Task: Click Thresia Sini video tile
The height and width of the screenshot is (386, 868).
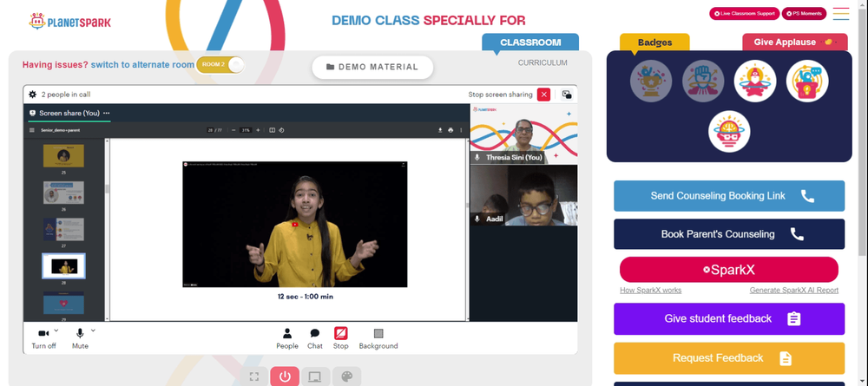Action: [x=523, y=134]
